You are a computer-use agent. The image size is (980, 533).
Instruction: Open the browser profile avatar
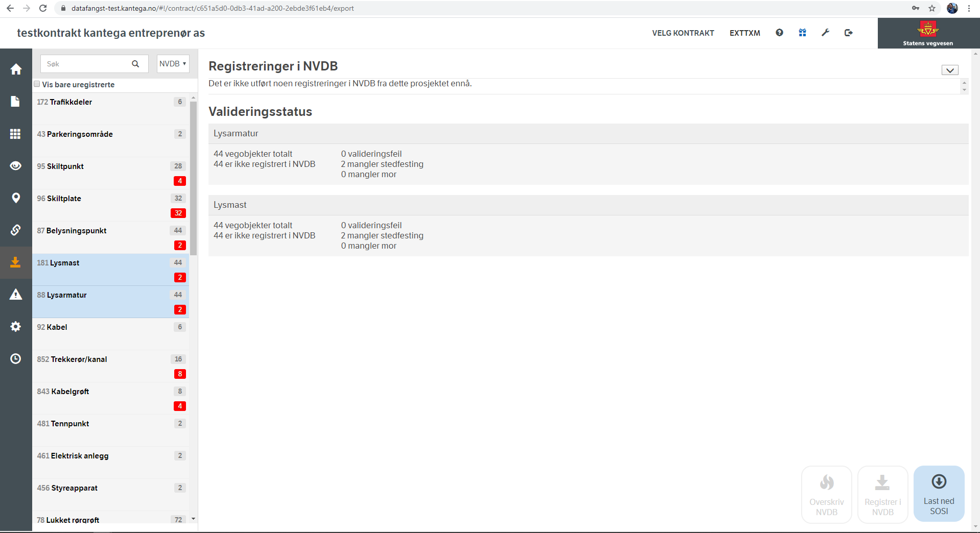[x=952, y=8]
